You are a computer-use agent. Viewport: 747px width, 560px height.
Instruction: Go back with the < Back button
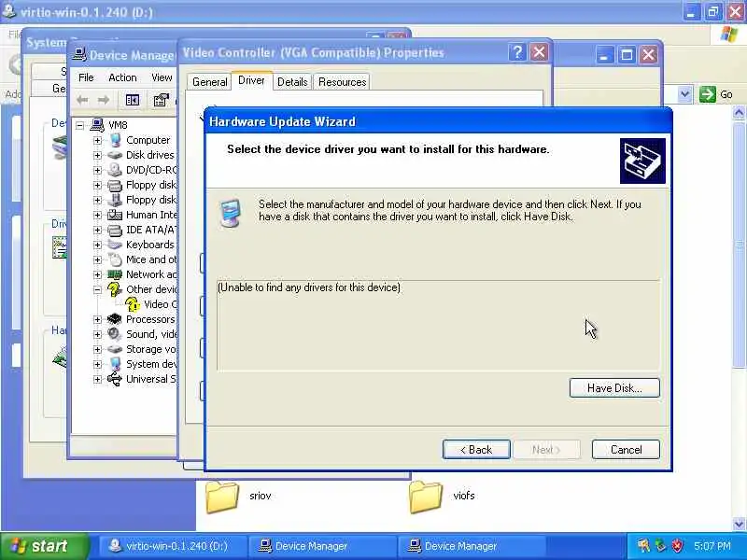[476, 450]
